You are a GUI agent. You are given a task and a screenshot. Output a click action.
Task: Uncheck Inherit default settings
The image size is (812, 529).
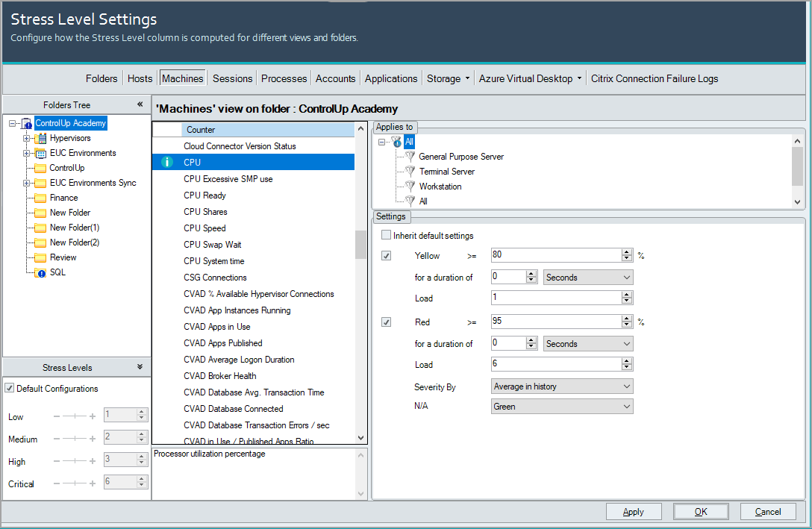click(386, 234)
